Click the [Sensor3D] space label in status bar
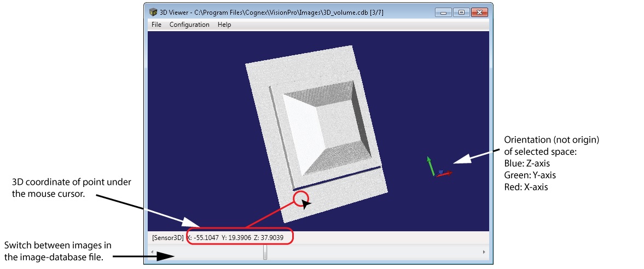 167,238
